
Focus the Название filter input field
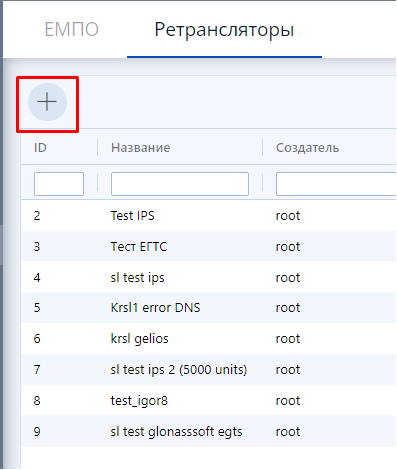[x=180, y=184]
